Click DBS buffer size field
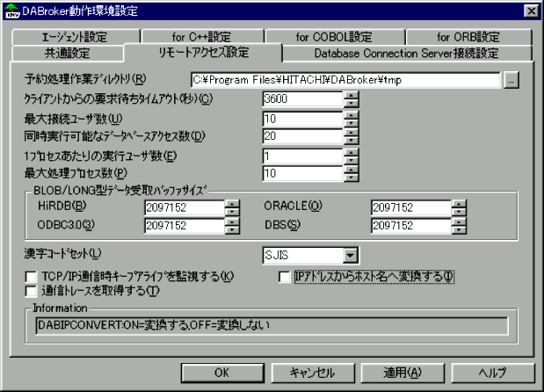 coord(410,226)
